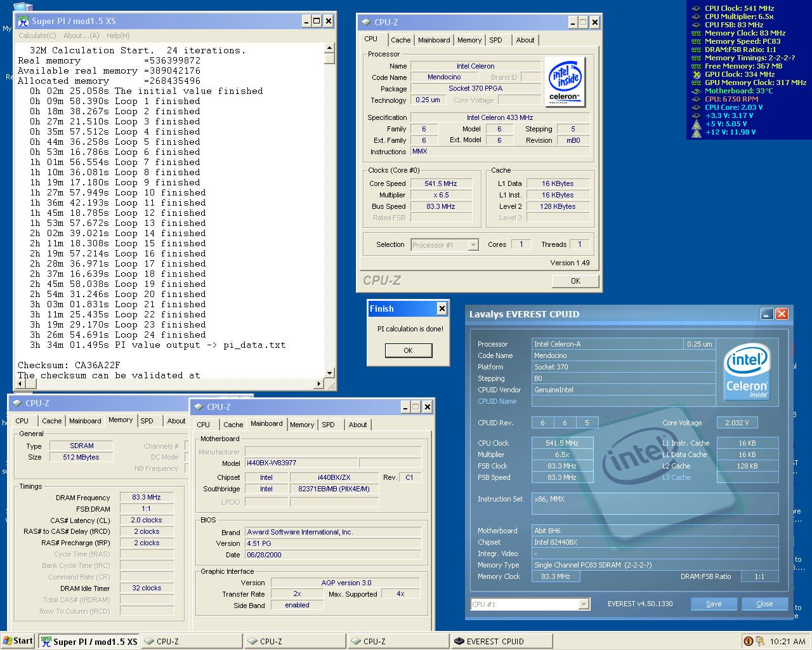
Task: Click the Memory Clock 83 MHz OSD icon
Action: tap(696, 33)
